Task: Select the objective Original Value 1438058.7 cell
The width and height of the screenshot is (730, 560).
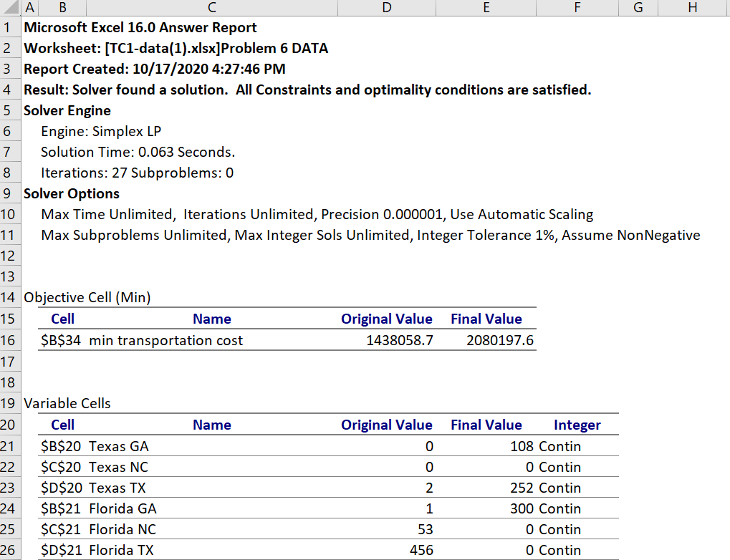Action: click(399, 340)
